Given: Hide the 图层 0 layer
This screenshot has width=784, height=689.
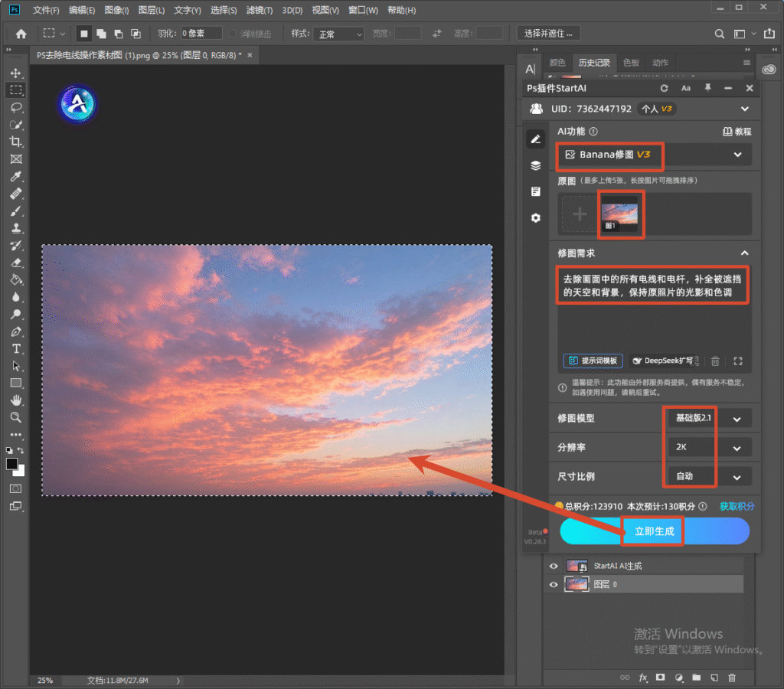Looking at the screenshot, I should pyautogui.click(x=554, y=584).
